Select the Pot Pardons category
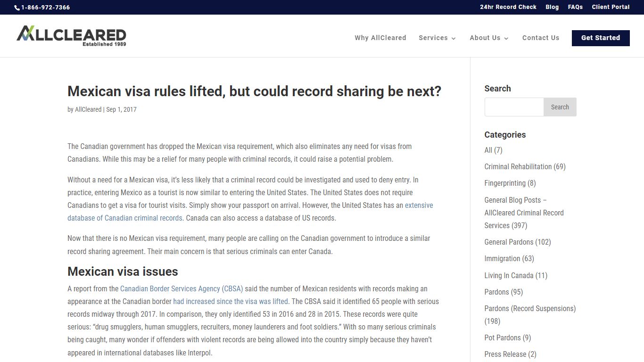 [503, 337]
